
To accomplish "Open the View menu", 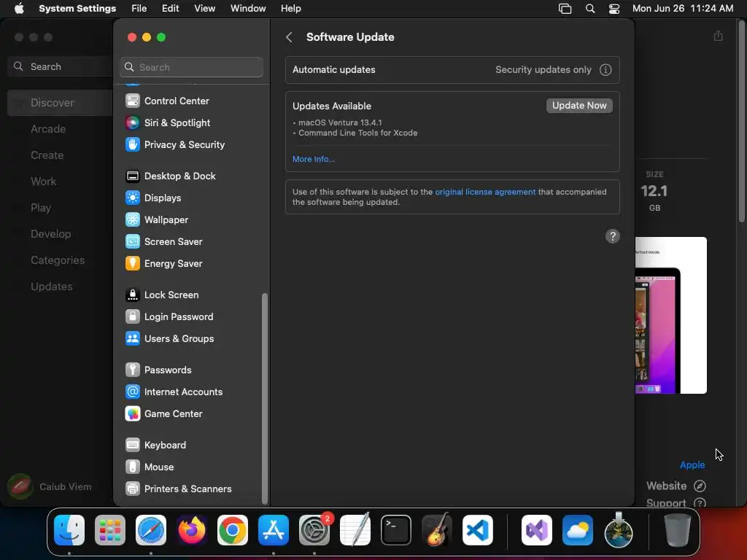I will pos(204,9).
